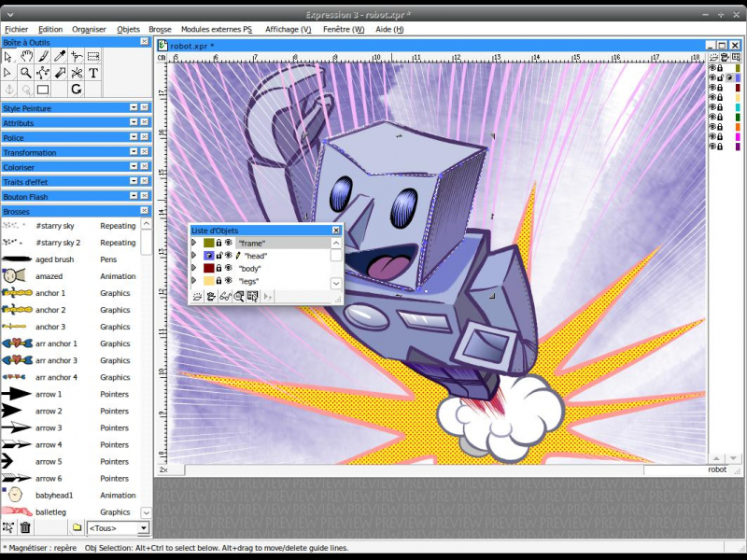The height and width of the screenshot is (560, 747).
Task: Open the Objets menu
Action: pyautogui.click(x=128, y=29)
